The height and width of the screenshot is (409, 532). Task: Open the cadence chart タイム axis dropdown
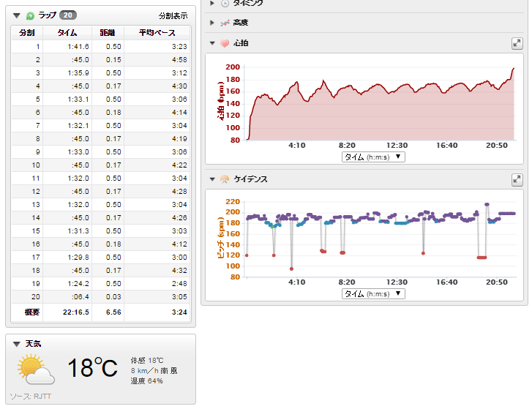[372, 293]
